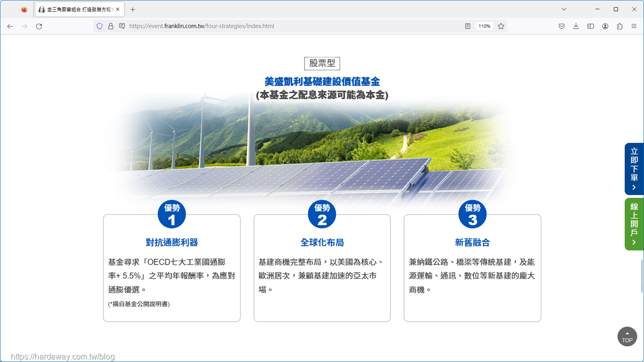
Task: Return to top with TOP button
Action: [627, 337]
